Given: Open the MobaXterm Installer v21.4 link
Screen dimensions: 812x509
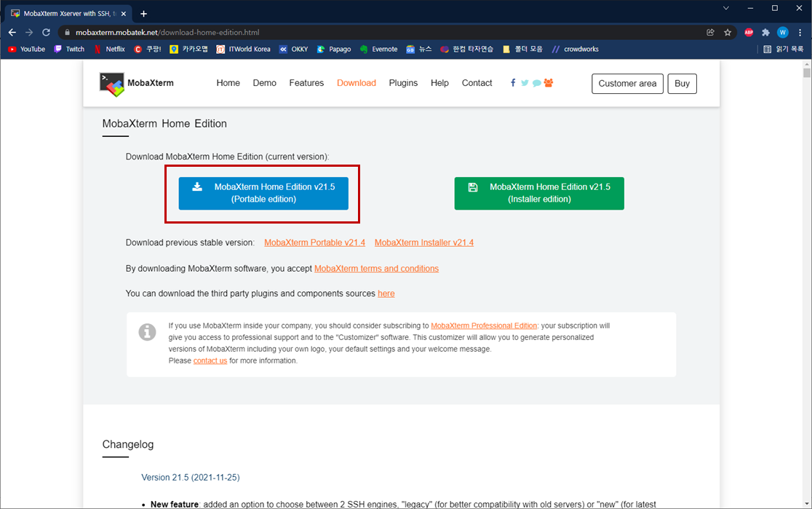Looking at the screenshot, I should [424, 242].
